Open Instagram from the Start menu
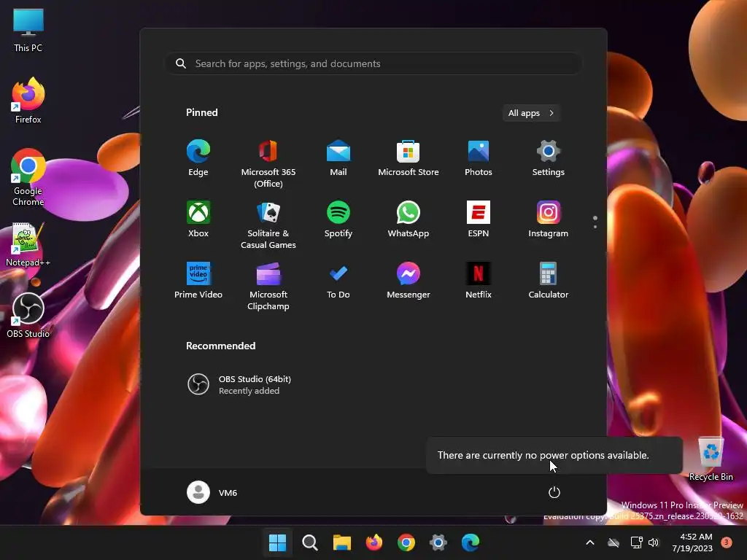747x560 pixels. click(x=549, y=219)
